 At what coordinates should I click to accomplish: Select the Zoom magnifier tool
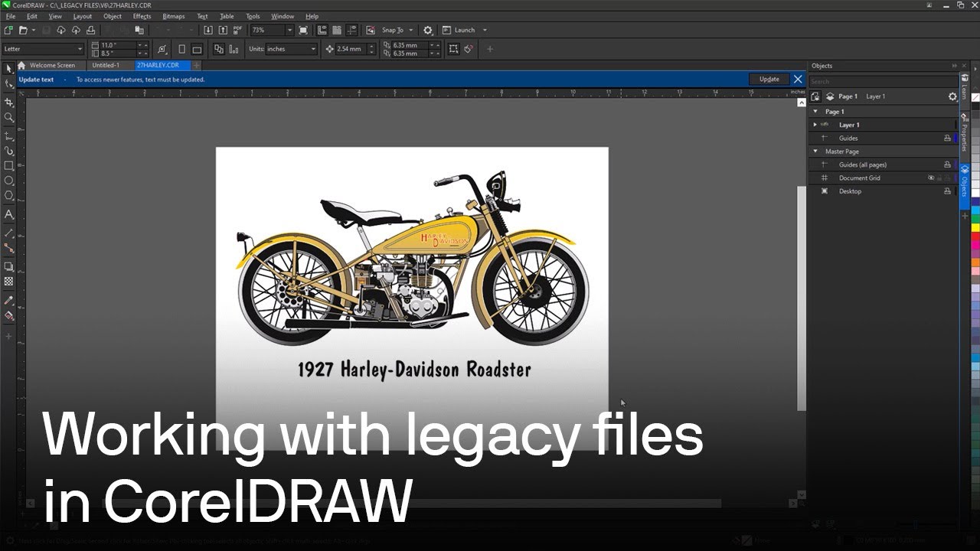pyautogui.click(x=8, y=117)
